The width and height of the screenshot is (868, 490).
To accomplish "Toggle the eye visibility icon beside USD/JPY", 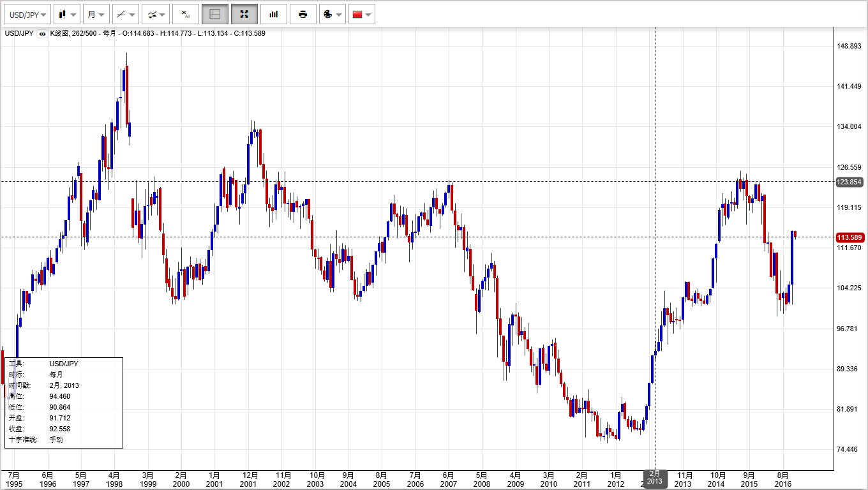I will 42,34.
